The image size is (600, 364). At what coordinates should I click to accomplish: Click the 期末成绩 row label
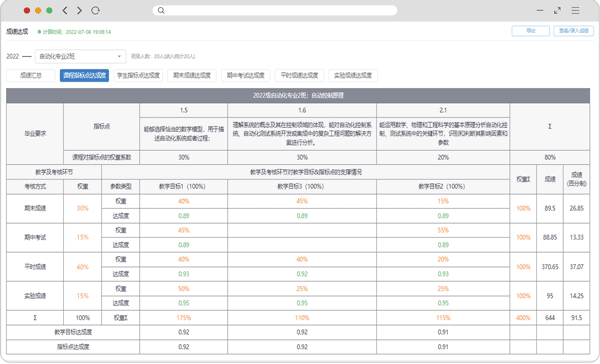(x=35, y=208)
